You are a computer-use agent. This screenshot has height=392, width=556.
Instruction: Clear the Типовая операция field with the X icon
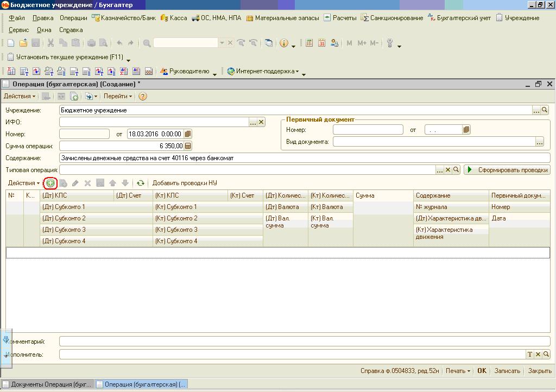coord(448,170)
